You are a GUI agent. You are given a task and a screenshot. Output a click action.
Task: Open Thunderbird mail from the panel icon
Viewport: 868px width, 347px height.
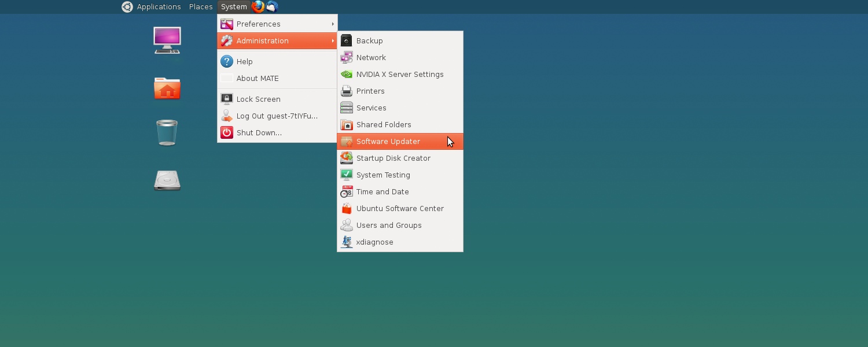272,7
